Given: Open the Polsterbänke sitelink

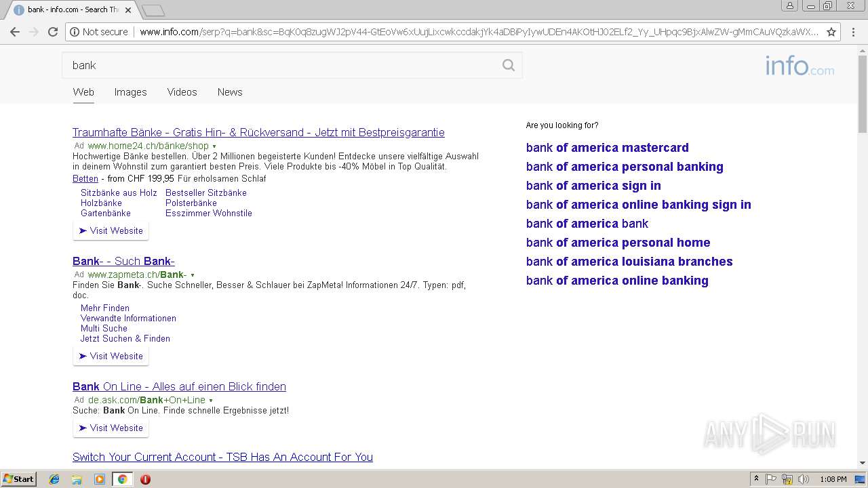Looking at the screenshot, I should 191,203.
